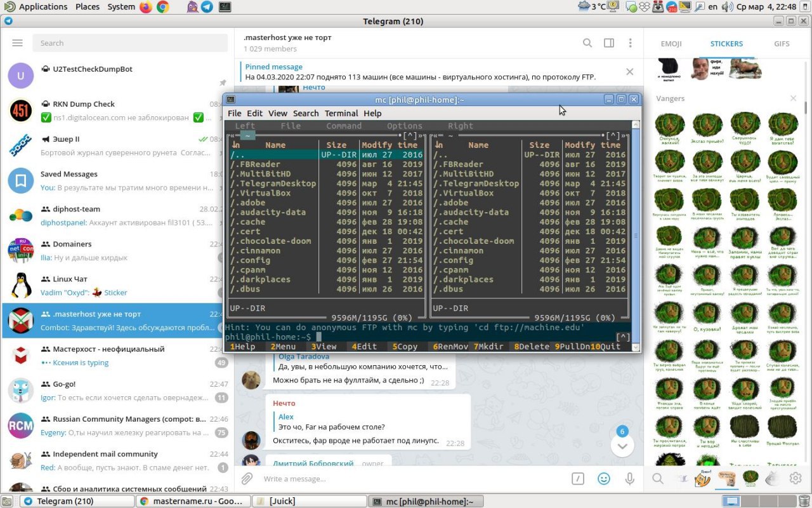Open Terminal menu in mc window
This screenshot has height=508, width=812.
click(x=341, y=113)
